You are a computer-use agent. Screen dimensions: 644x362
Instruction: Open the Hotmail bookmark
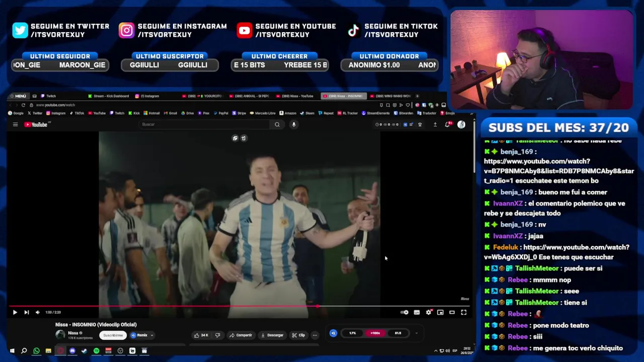[151, 113]
